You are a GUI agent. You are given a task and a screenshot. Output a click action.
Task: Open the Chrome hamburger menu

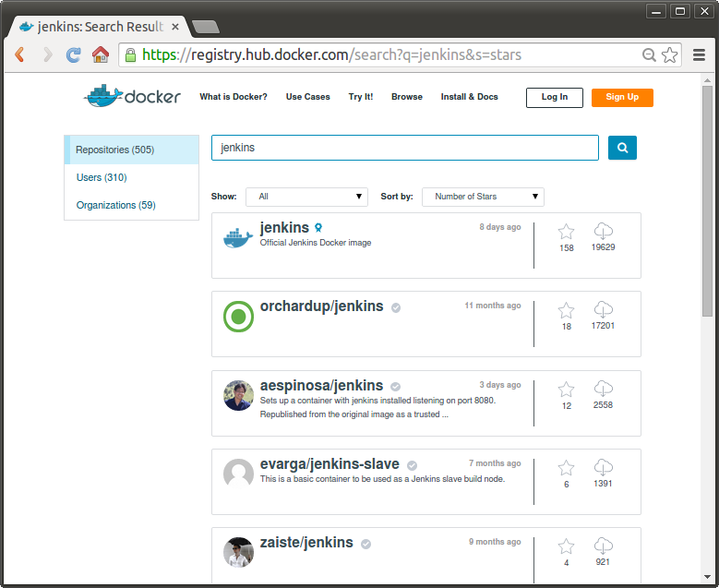tap(699, 55)
